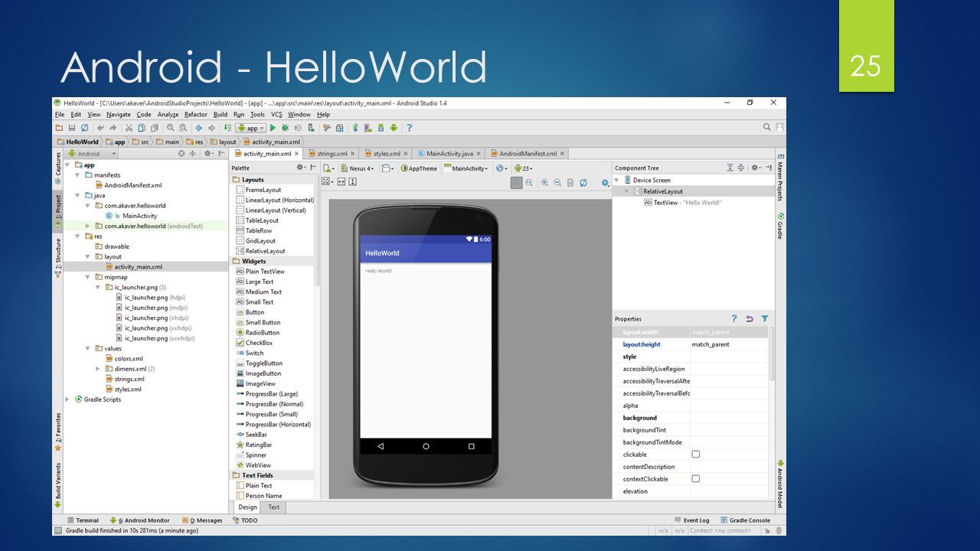Click the Copy icon in the main toolbar

click(142, 128)
